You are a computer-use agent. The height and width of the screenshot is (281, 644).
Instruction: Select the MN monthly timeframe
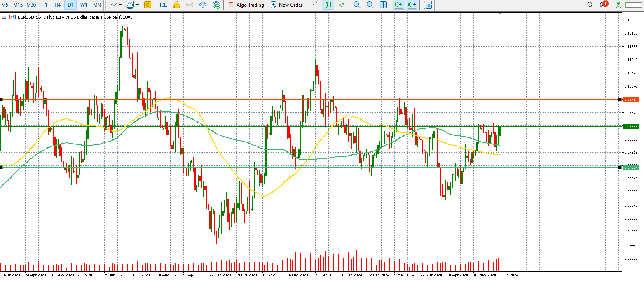pos(97,5)
